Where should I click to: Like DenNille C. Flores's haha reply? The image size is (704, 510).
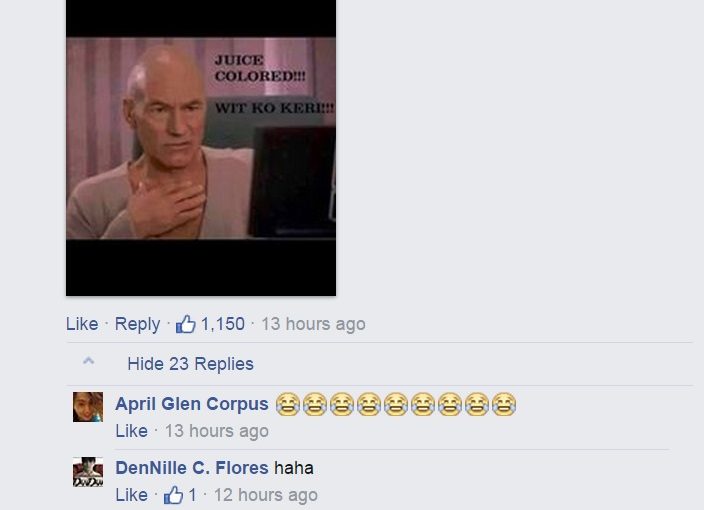[x=132, y=495]
